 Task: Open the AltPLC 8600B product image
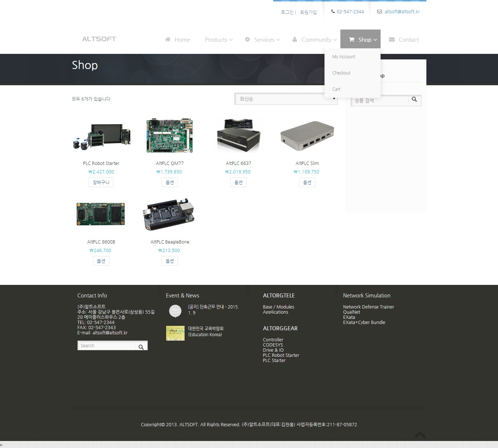coord(101,214)
